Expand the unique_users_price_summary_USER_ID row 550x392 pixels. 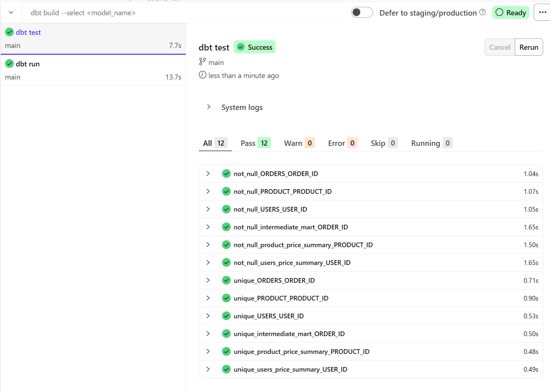[x=208, y=369]
